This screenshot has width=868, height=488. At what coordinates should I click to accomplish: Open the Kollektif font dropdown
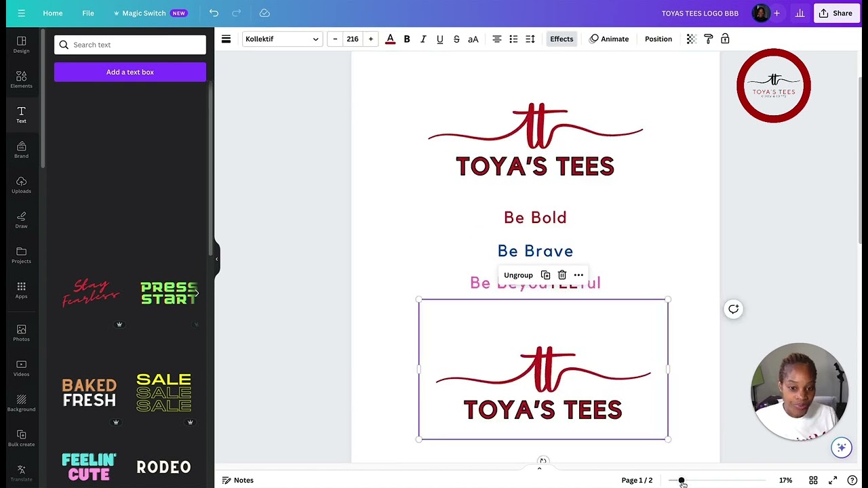[x=281, y=39]
